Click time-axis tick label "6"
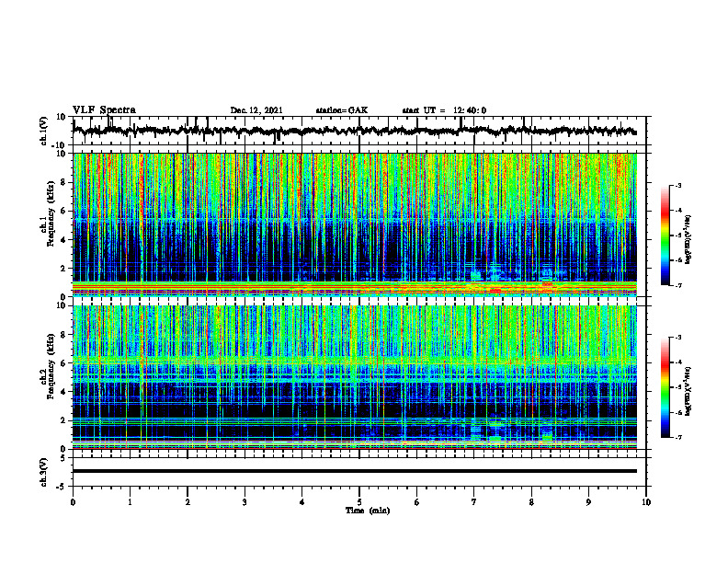The height and width of the screenshot is (563, 728). coord(417,502)
